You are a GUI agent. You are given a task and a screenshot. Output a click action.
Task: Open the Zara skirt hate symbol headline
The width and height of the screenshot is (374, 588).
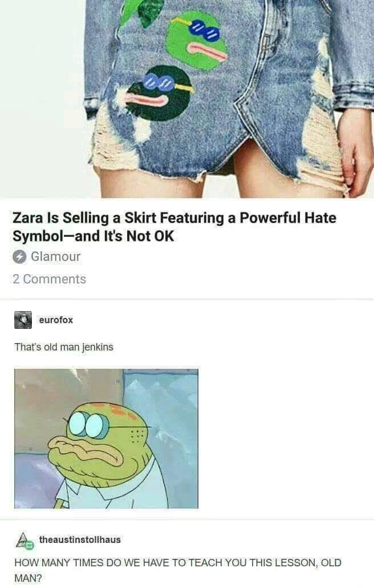click(x=174, y=227)
